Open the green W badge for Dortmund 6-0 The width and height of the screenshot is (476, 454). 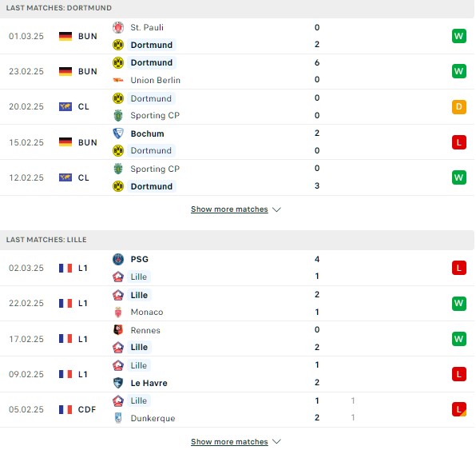[x=458, y=71]
